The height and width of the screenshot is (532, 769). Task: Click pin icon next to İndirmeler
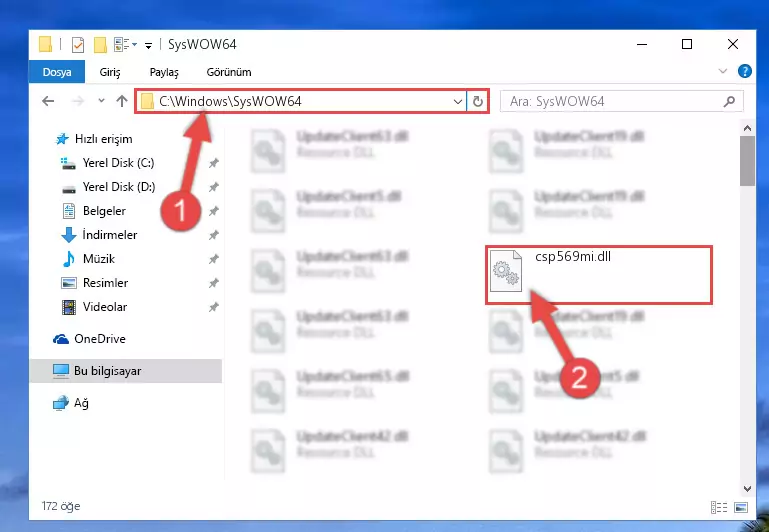[x=213, y=235]
